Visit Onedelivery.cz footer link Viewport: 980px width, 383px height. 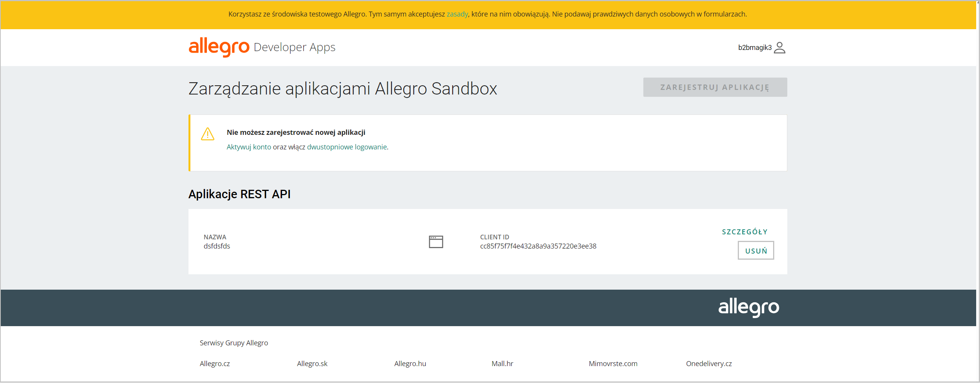coord(709,363)
